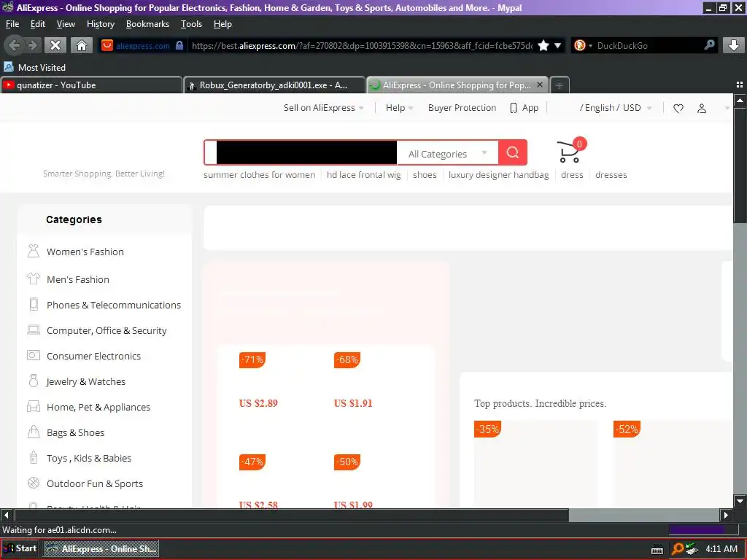Open the product priced US $2.89
This screenshot has height=560, width=747.
(x=258, y=403)
